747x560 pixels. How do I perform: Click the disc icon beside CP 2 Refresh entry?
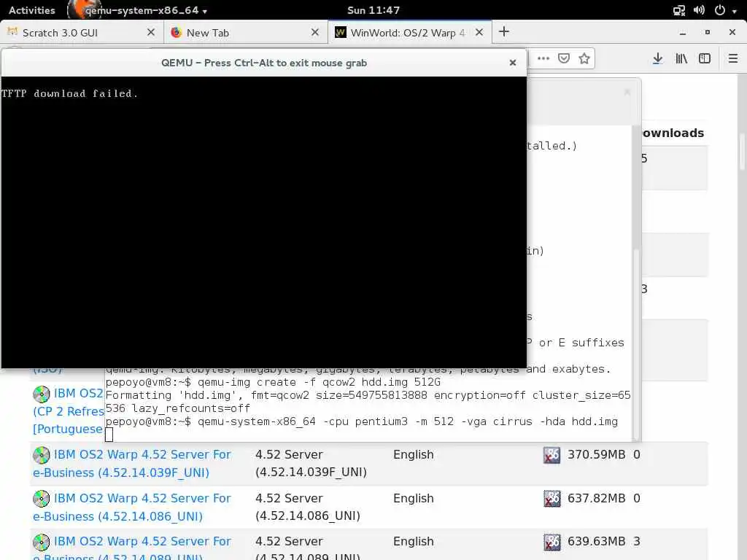click(42, 394)
